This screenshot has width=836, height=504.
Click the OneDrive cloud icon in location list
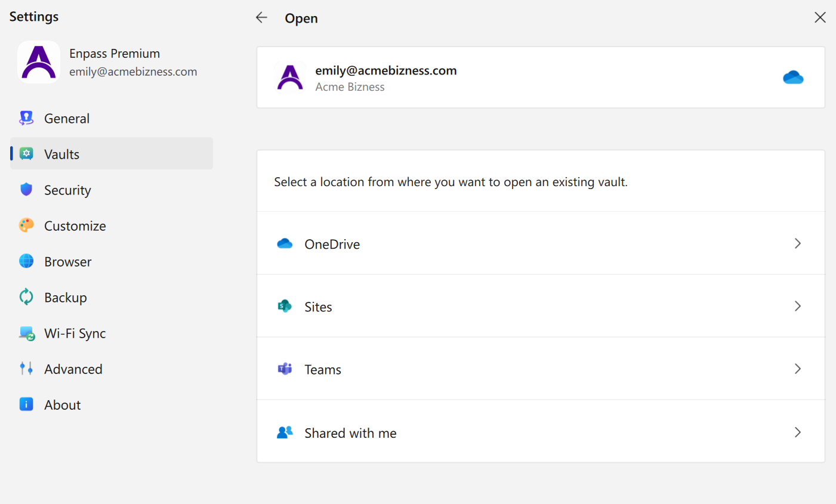point(285,243)
